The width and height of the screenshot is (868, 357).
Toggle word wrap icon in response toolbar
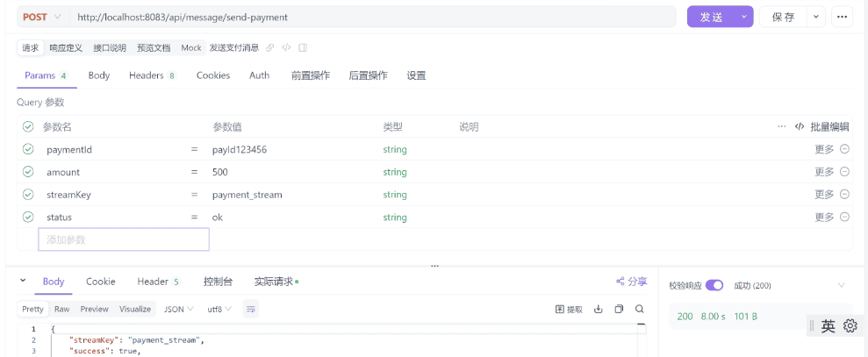(x=251, y=309)
